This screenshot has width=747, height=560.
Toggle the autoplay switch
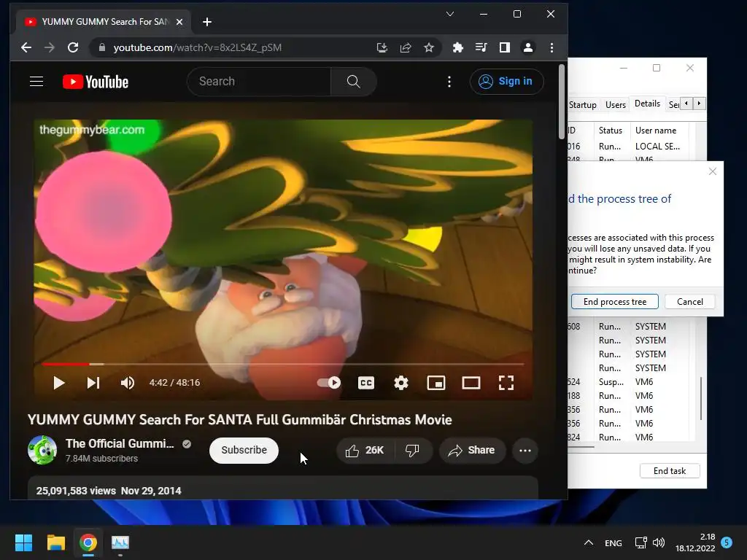tap(329, 383)
